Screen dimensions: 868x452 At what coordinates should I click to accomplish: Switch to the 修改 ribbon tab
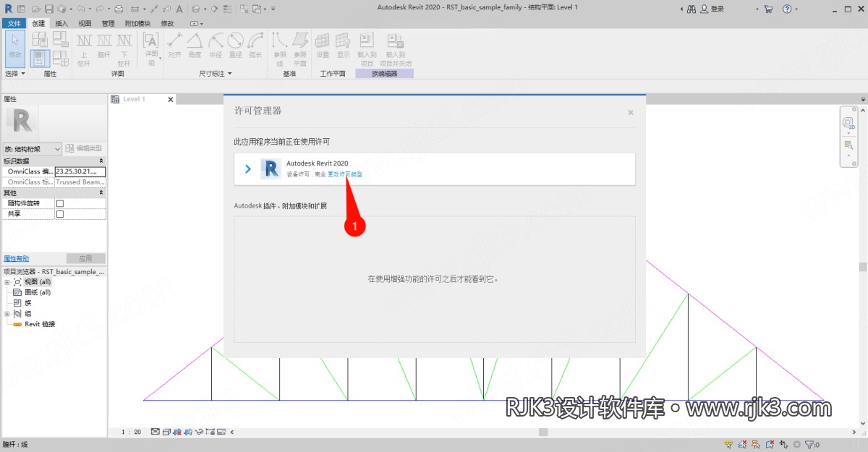coord(167,23)
